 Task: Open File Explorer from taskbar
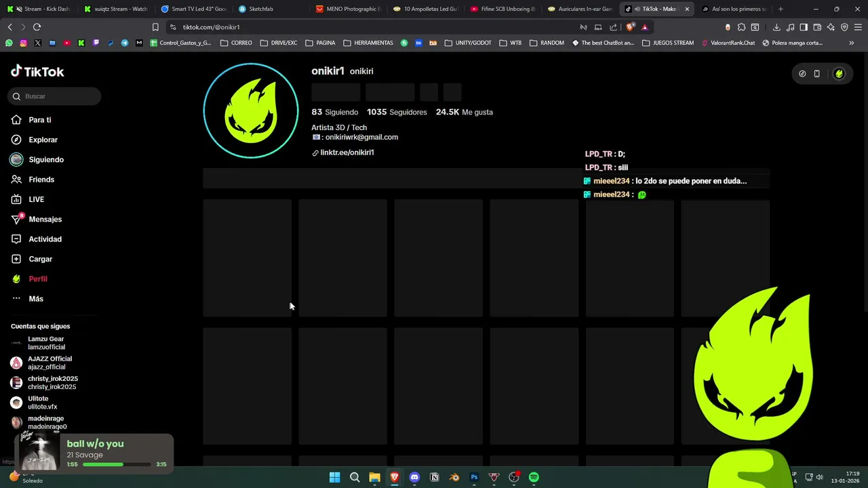pyautogui.click(x=374, y=477)
